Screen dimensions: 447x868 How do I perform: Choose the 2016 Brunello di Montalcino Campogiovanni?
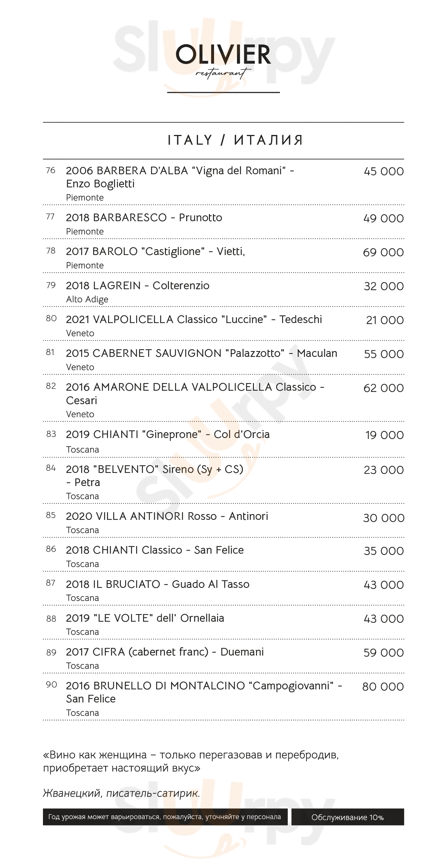[204, 692]
